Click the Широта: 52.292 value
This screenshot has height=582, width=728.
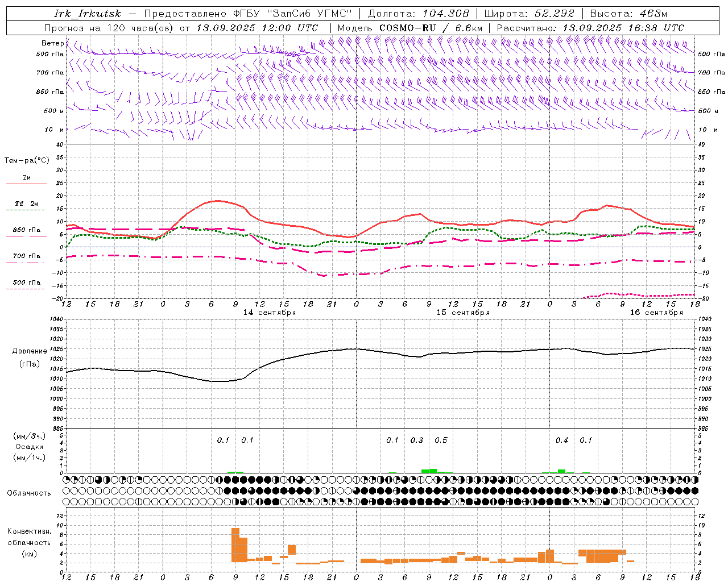(x=530, y=14)
